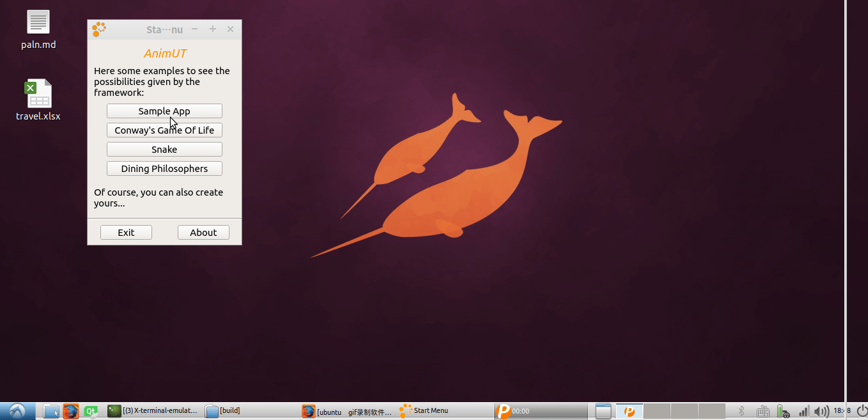Launch Firefox from the taskbar launcher

(71, 411)
